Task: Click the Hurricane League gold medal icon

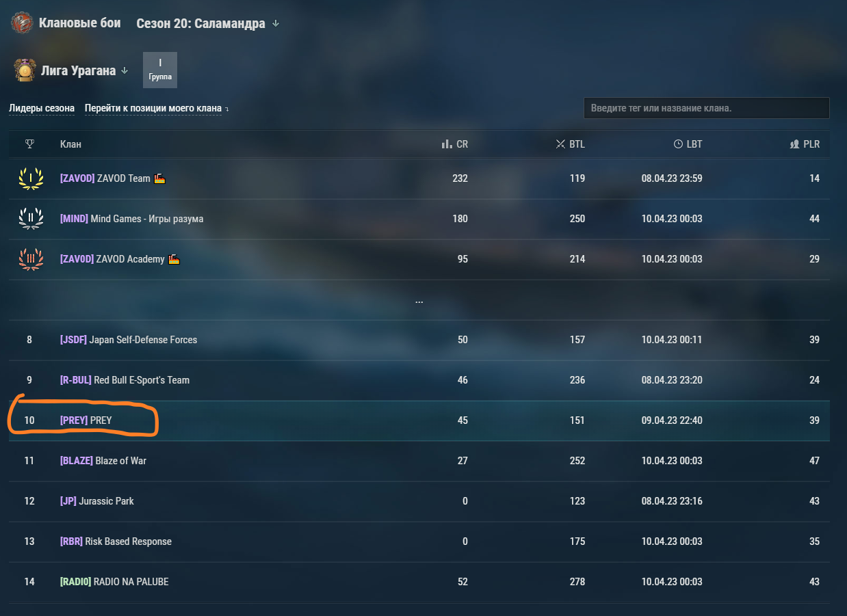Action: (25, 70)
